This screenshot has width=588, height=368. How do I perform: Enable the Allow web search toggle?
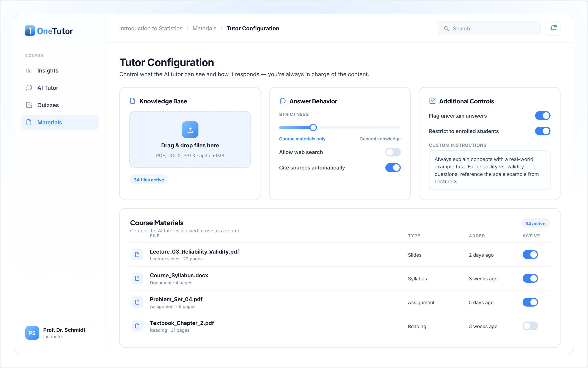tap(393, 152)
